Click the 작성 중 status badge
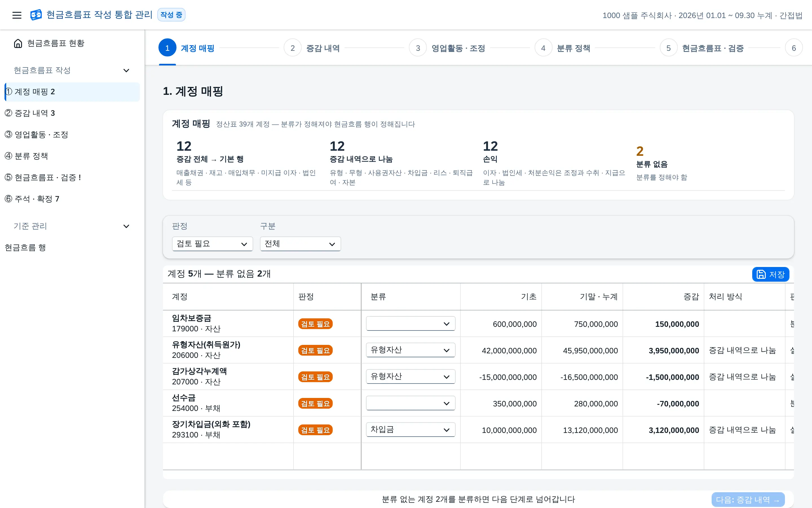The image size is (812, 508). (x=171, y=15)
